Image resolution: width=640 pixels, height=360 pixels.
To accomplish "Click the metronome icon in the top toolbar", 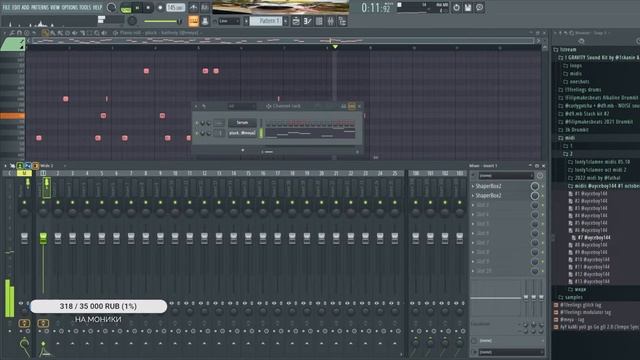I will point(193,7).
